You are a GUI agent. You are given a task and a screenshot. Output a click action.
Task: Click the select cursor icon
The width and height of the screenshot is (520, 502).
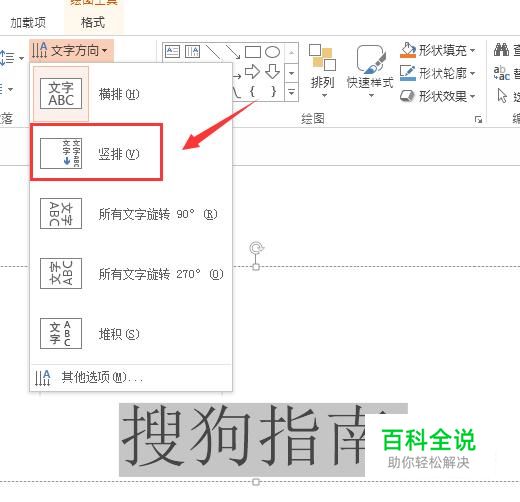(502, 96)
